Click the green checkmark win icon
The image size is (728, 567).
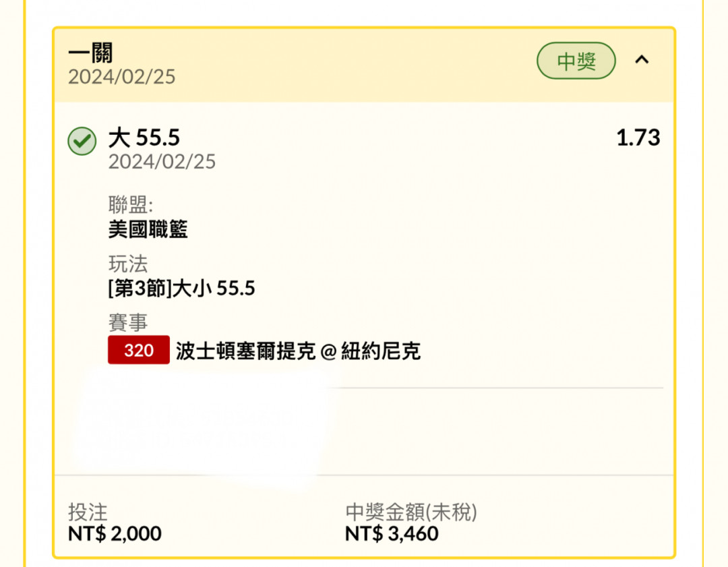[82, 141]
